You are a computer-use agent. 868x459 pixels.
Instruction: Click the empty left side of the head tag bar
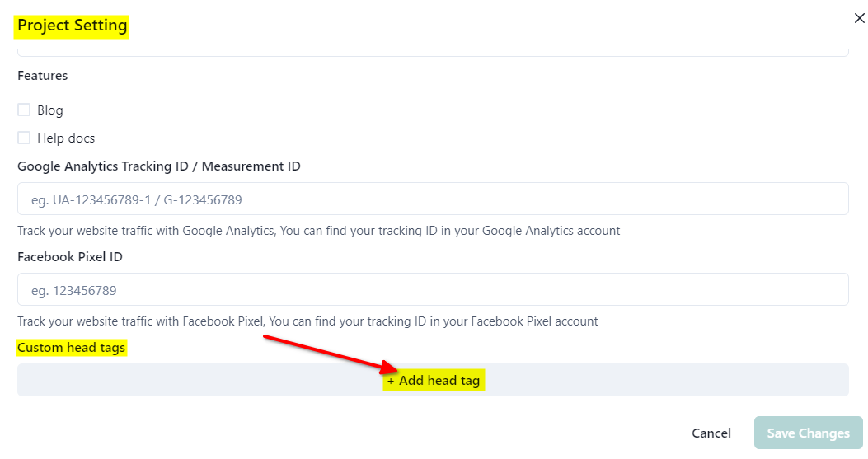tap(165, 380)
